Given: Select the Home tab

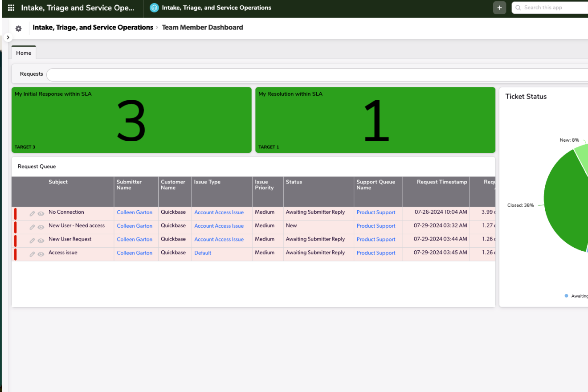Looking at the screenshot, I should [x=24, y=53].
